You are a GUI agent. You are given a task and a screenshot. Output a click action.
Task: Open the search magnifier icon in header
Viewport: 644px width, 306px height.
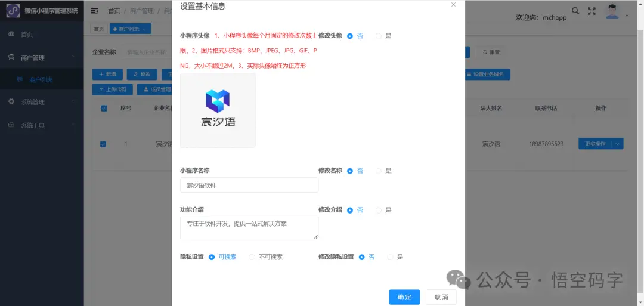click(x=576, y=11)
